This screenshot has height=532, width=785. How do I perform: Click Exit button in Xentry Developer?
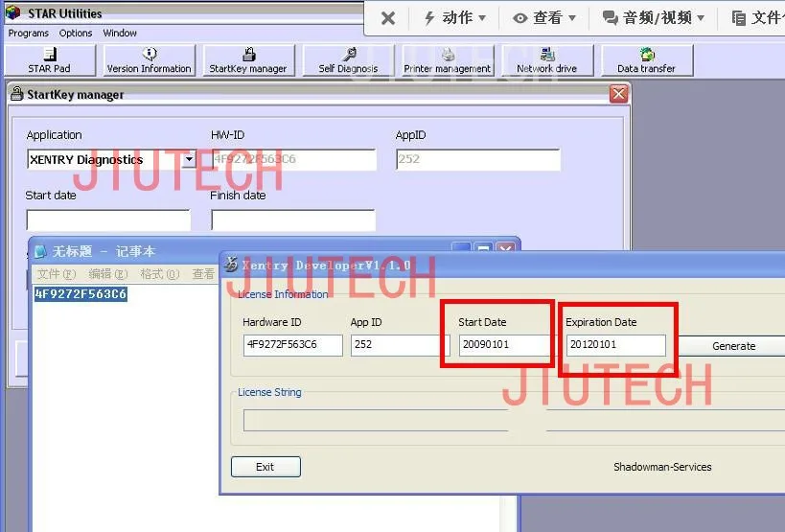tap(266, 467)
